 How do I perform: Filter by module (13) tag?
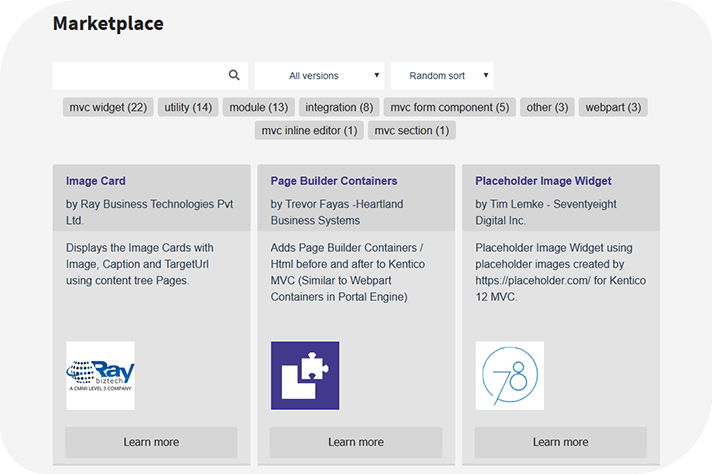(x=259, y=107)
